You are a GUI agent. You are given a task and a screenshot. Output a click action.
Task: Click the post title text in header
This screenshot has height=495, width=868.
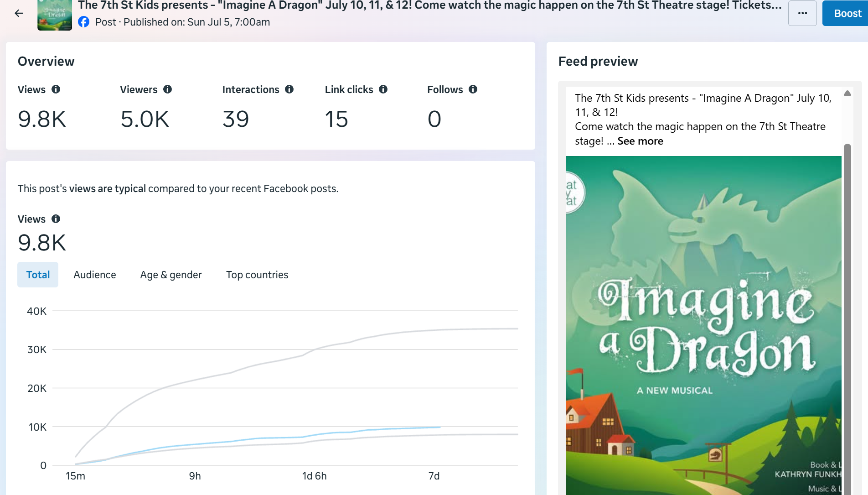point(429,5)
